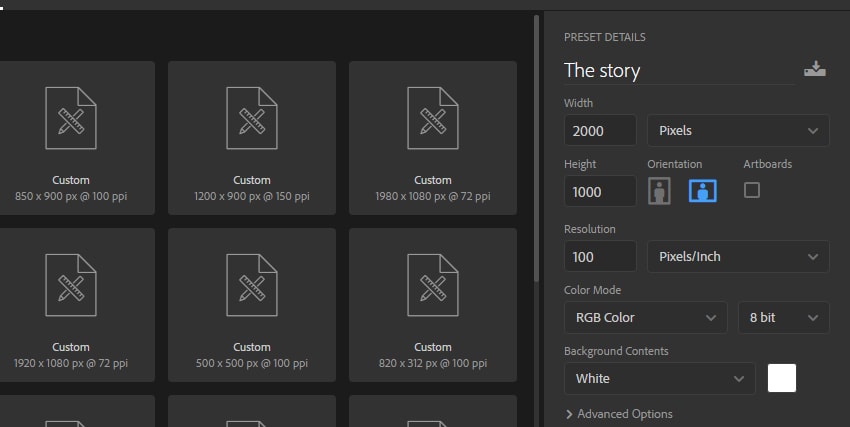Select portrait orientation icon
The width and height of the screenshot is (850, 427).
click(x=659, y=190)
